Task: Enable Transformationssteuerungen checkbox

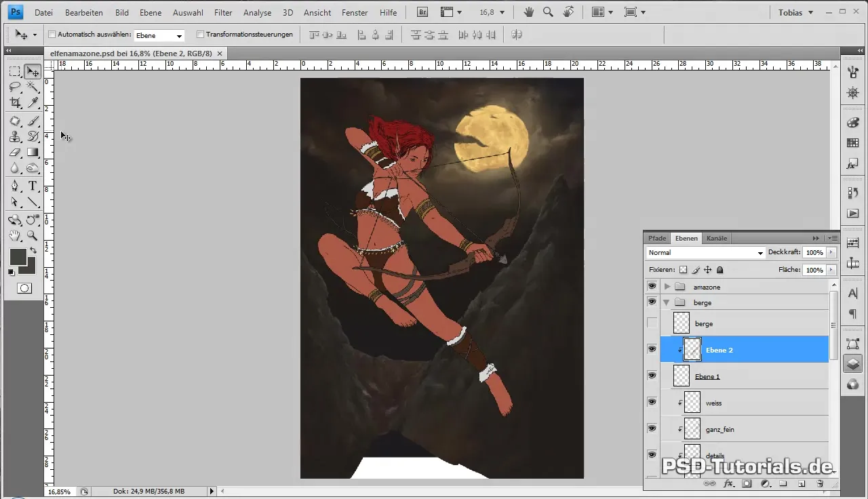Action: 200,35
